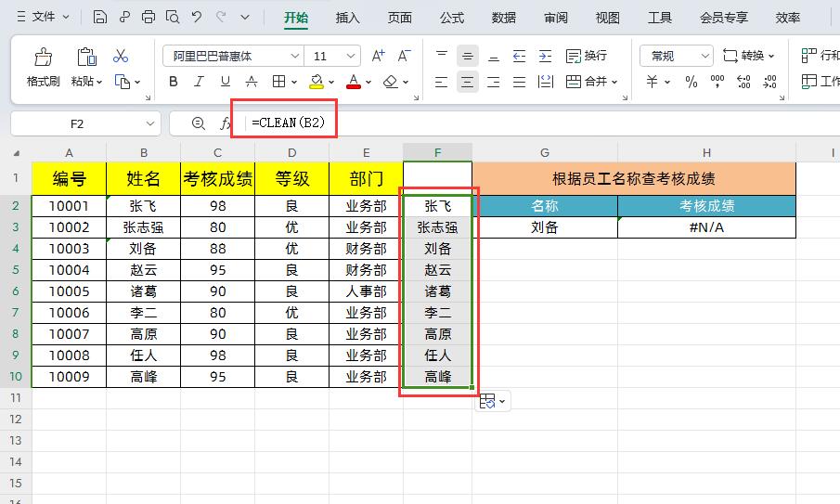
Task: Apply red font color swatch
Action: point(354,82)
